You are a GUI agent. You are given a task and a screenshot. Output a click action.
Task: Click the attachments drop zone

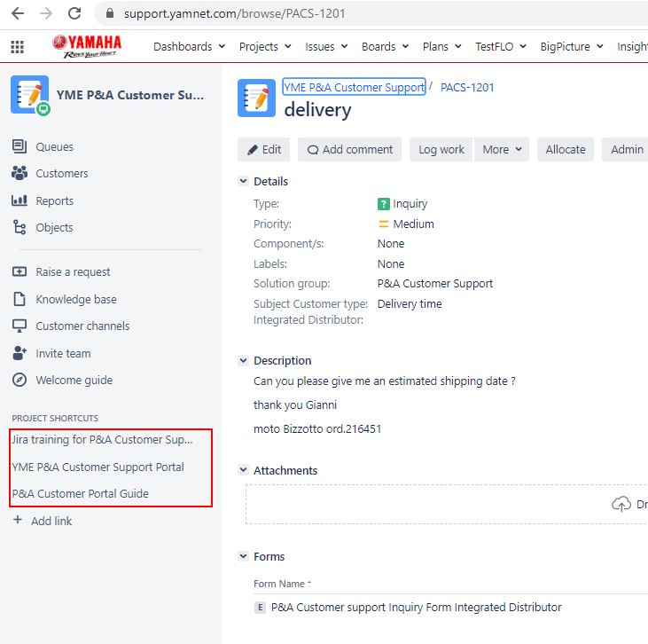(447, 504)
